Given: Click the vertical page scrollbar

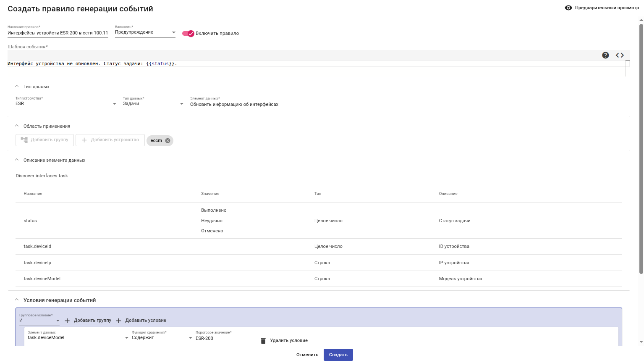Looking at the screenshot, I should click(641, 147).
